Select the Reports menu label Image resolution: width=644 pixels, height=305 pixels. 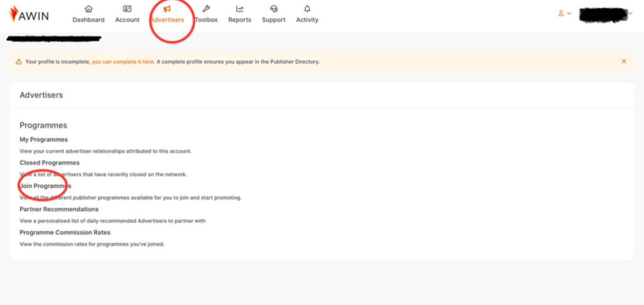(x=240, y=20)
